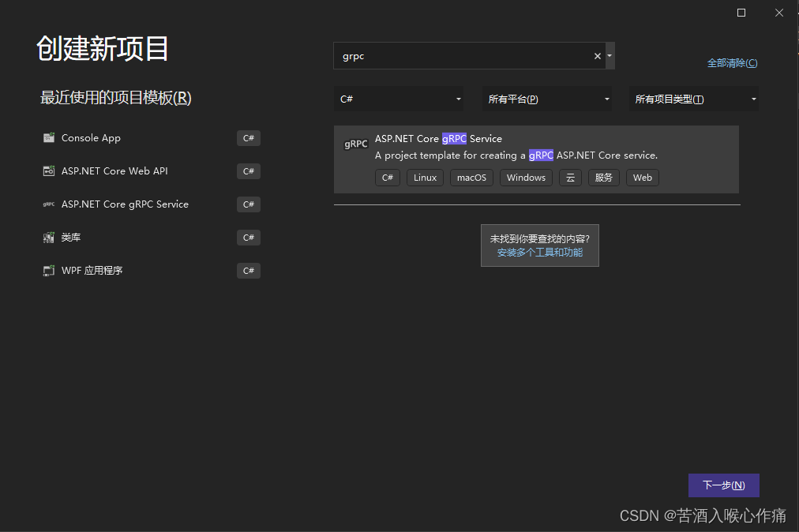Image resolution: width=799 pixels, height=532 pixels.
Task: Open the 所有项目类型 project type dropdown
Action: point(693,99)
